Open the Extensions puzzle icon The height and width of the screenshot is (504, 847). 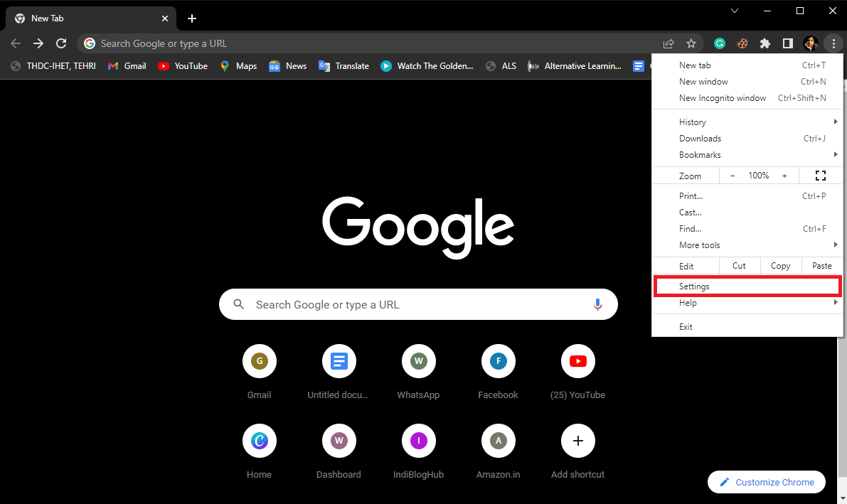click(765, 43)
